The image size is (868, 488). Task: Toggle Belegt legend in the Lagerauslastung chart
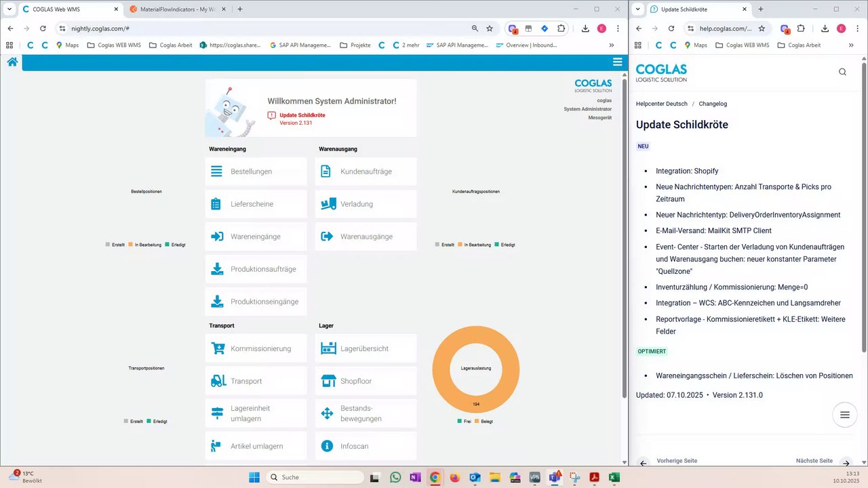(484, 421)
